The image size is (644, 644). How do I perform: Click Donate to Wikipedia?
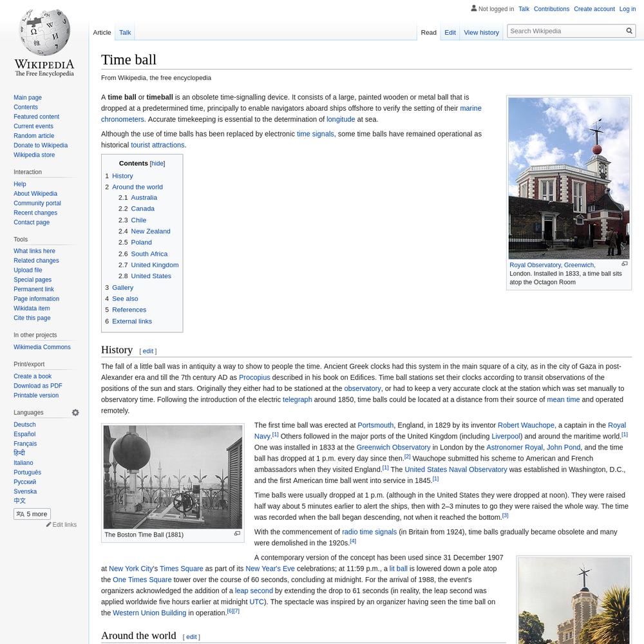(x=41, y=145)
